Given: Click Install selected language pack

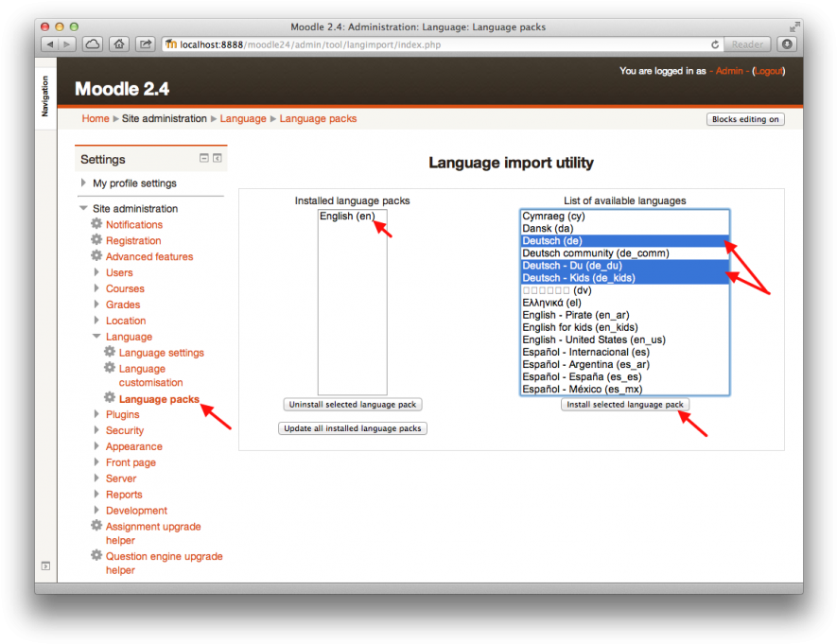Looking at the screenshot, I should 624,403.
